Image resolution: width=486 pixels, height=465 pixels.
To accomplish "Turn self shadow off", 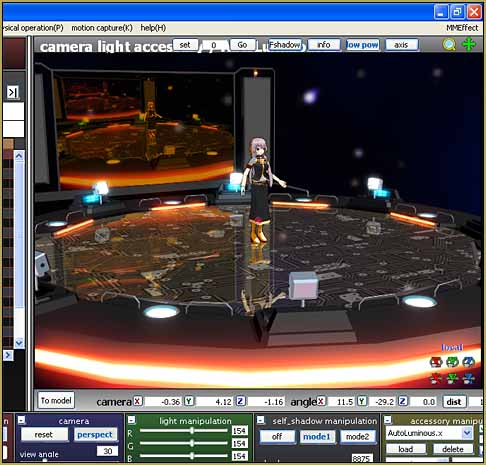I will pos(277,436).
